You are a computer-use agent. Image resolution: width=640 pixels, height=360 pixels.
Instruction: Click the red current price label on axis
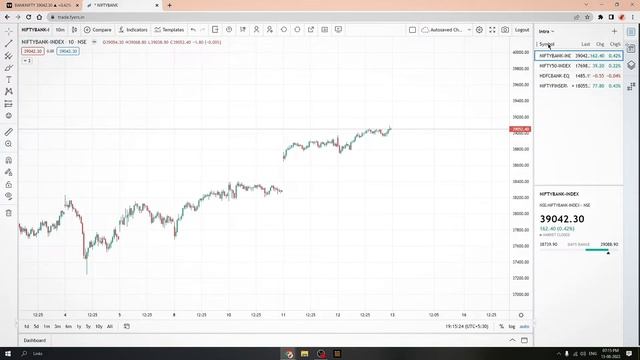click(520, 129)
